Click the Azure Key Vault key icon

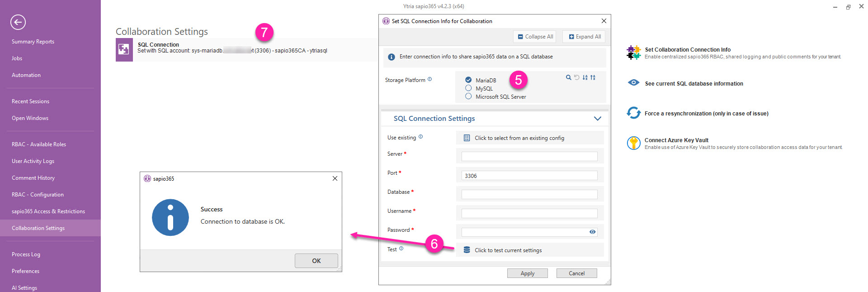point(634,143)
